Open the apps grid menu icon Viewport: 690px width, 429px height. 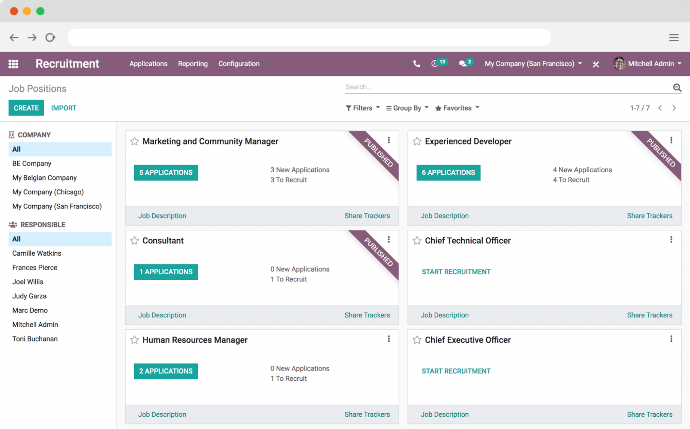[13, 64]
